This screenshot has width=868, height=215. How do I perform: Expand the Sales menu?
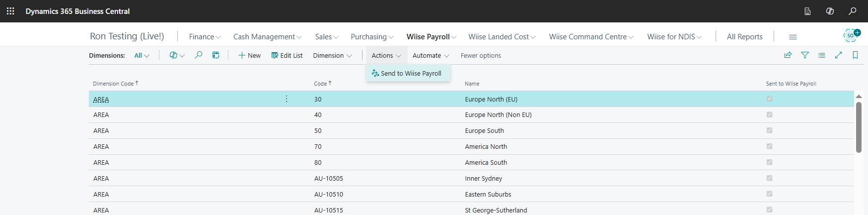coord(326,37)
